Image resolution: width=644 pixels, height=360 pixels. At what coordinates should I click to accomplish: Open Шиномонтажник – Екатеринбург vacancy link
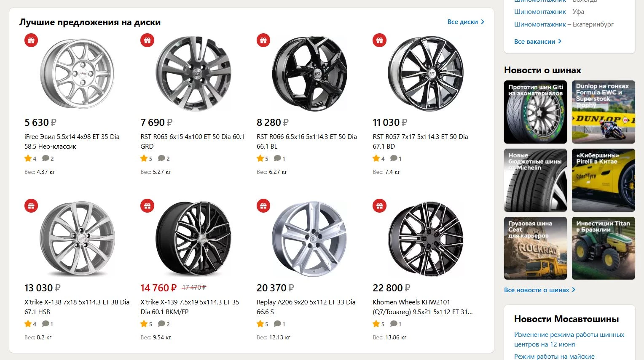tap(563, 24)
